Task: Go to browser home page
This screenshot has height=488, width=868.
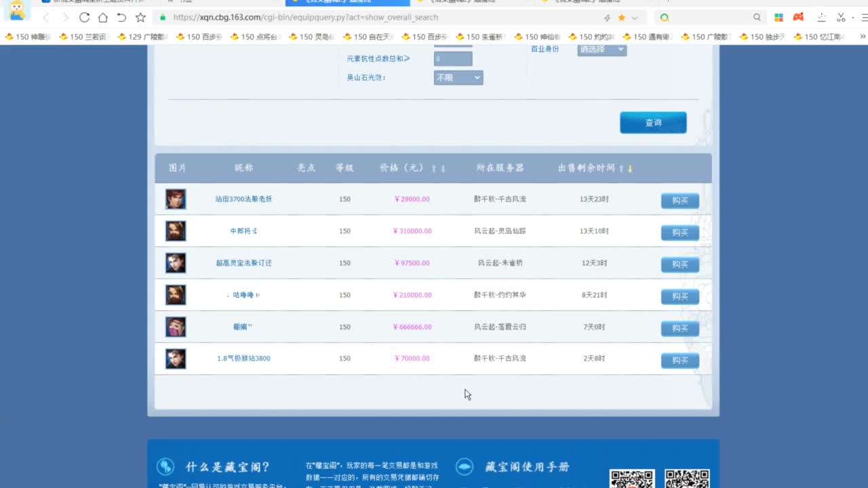Action: pos(102,18)
